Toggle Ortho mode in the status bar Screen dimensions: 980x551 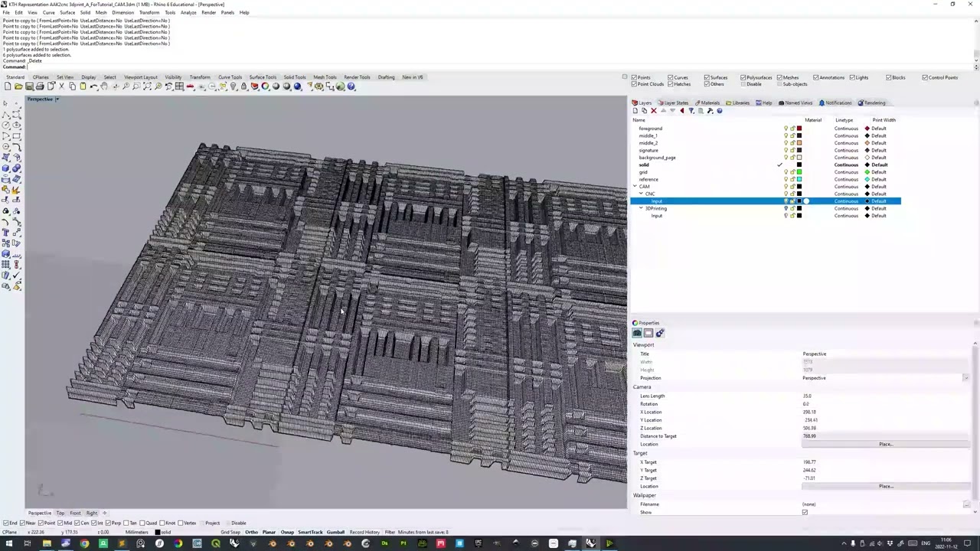[x=251, y=532]
